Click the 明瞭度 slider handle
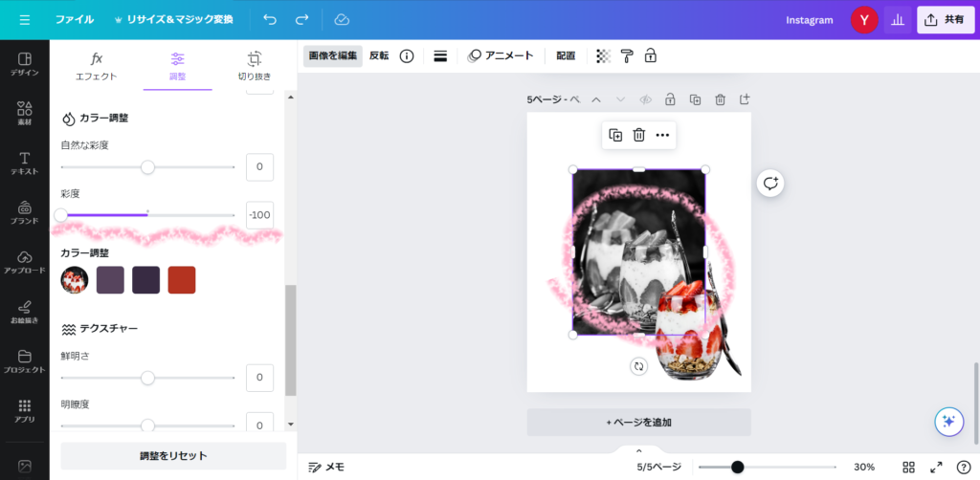The image size is (980, 480). [147, 425]
